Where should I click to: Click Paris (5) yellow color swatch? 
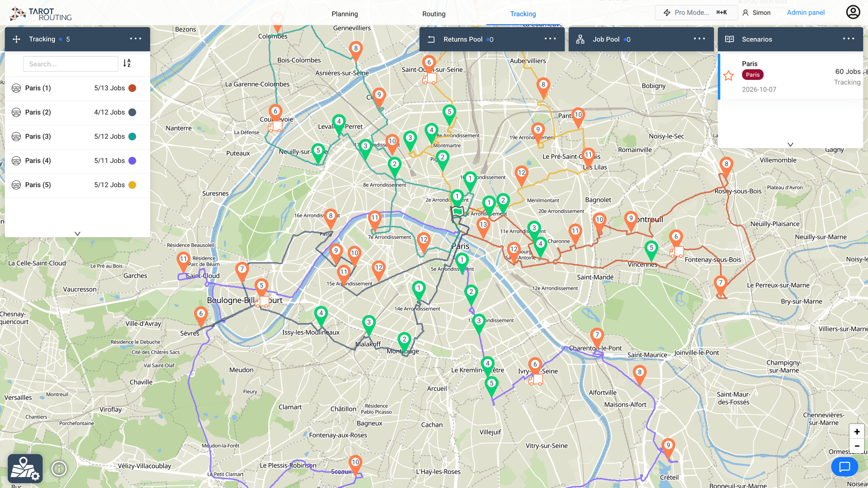coord(132,185)
